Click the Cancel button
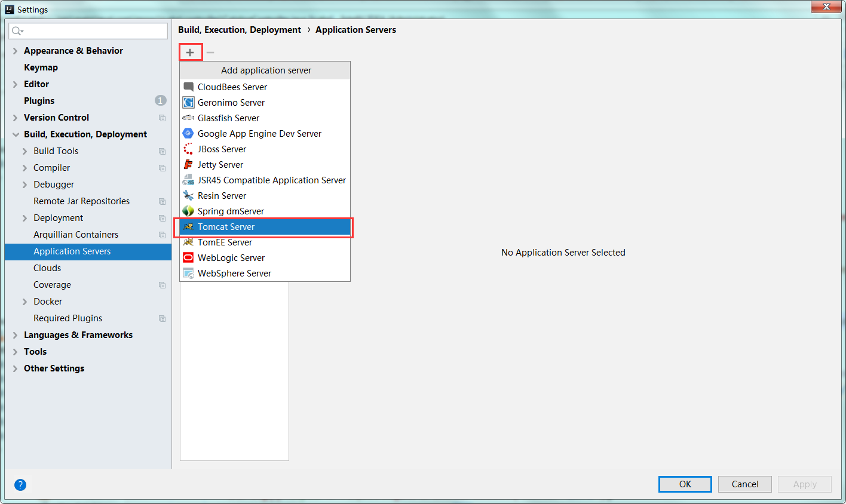 745,484
